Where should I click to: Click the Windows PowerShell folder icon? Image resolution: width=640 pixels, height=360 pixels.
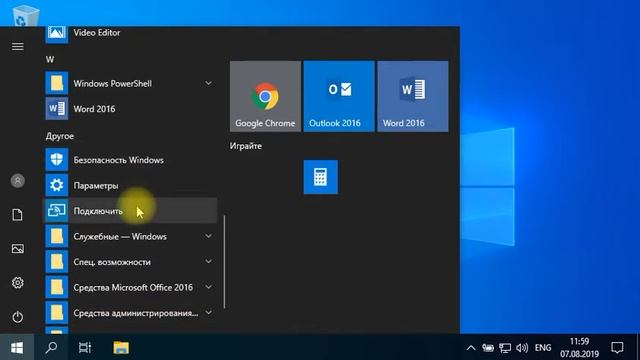coord(56,83)
